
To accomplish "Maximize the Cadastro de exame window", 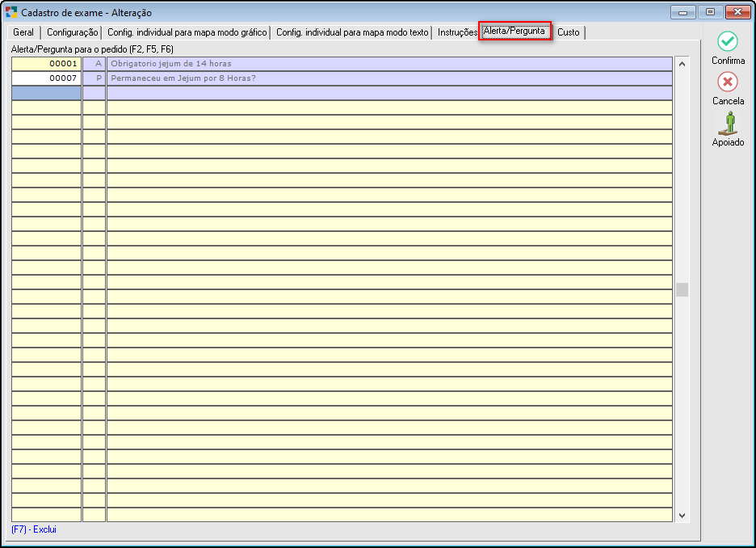I will click(x=710, y=12).
